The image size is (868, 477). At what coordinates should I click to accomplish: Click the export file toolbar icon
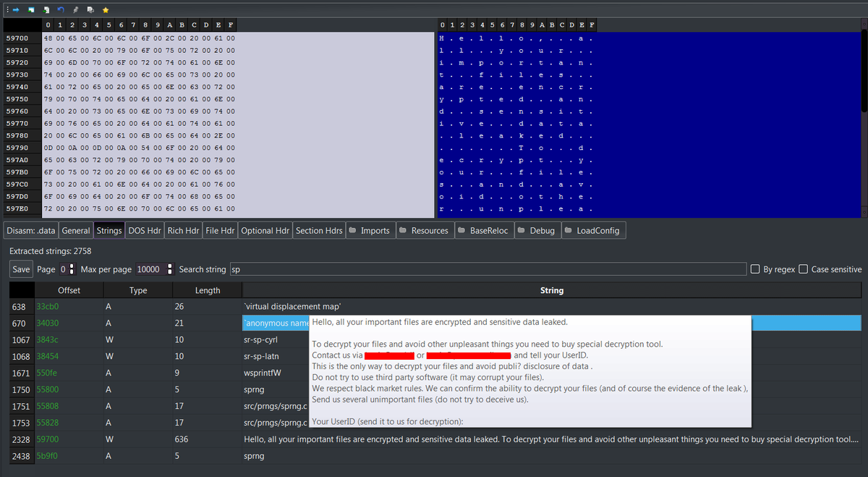click(x=46, y=9)
